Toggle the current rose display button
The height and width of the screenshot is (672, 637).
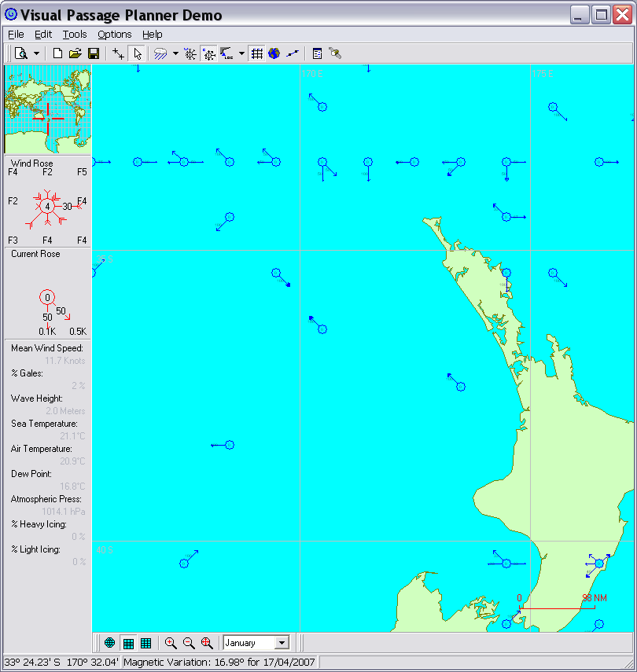[x=209, y=53]
